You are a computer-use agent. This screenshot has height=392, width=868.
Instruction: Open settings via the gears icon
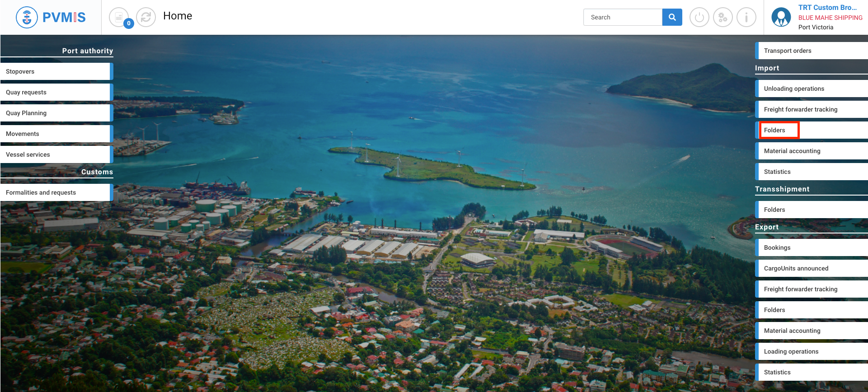click(723, 18)
